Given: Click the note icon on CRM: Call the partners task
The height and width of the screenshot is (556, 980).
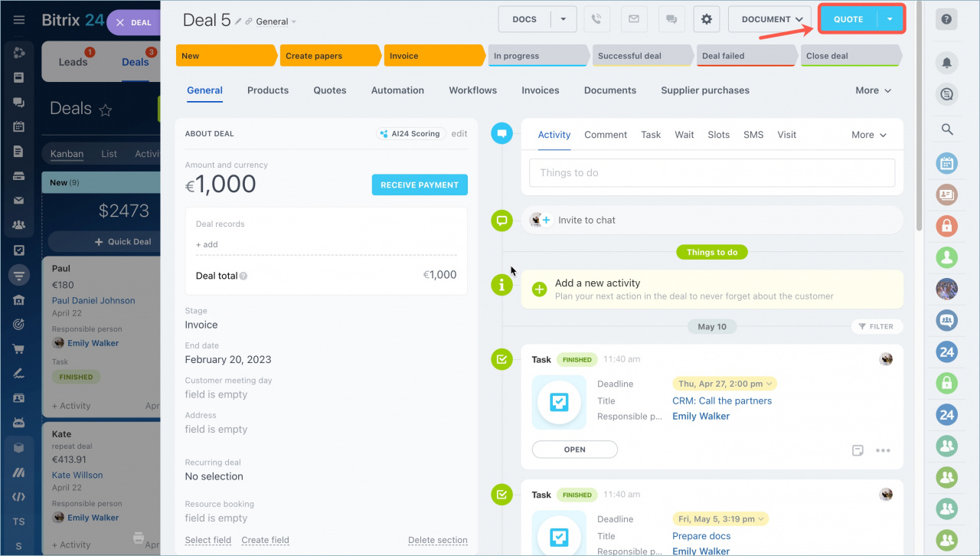Looking at the screenshot, I should (x=858, y=450).
